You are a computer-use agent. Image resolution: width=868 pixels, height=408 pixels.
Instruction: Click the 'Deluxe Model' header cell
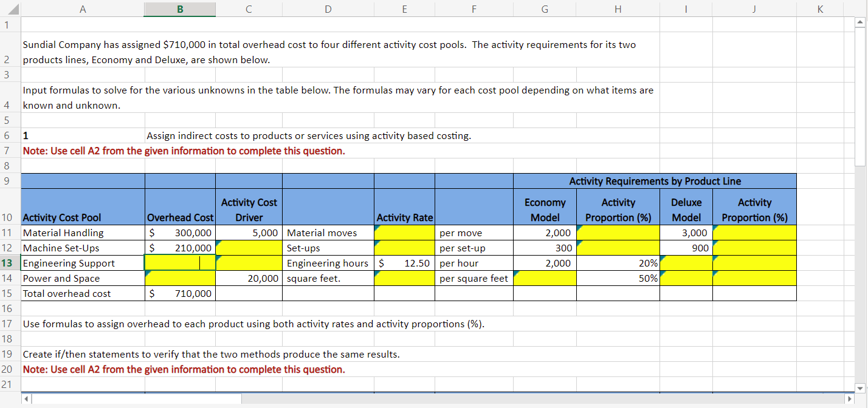pyautogui.click(x=686, y=206)
